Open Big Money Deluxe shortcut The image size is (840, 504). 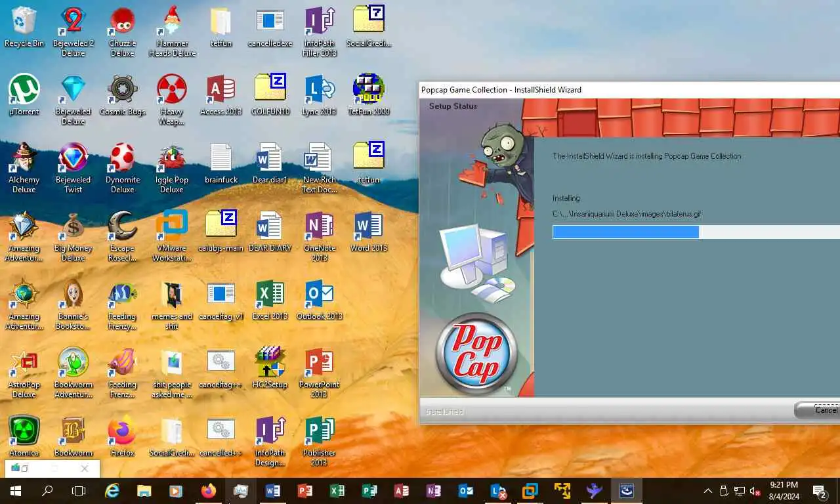[73, 236]
